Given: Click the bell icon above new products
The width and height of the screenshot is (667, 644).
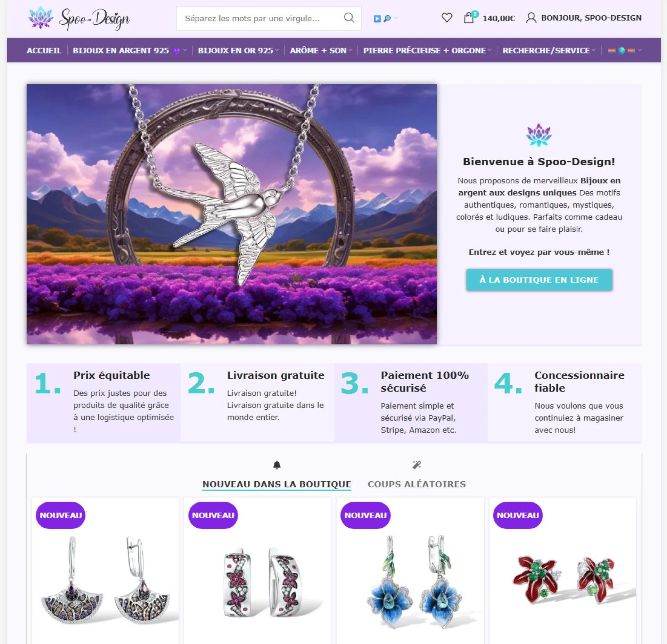Looking at the screenshot, I should tap(277, 465).
